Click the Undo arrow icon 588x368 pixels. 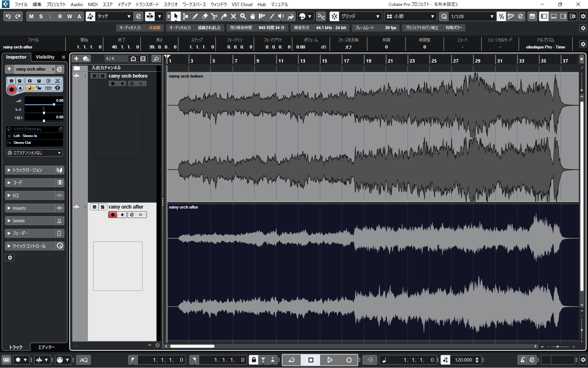8,16
